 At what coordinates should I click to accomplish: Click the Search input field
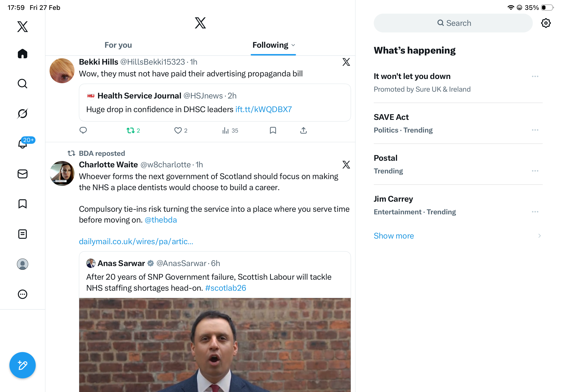pyautogui.click(x=453, y=23)
